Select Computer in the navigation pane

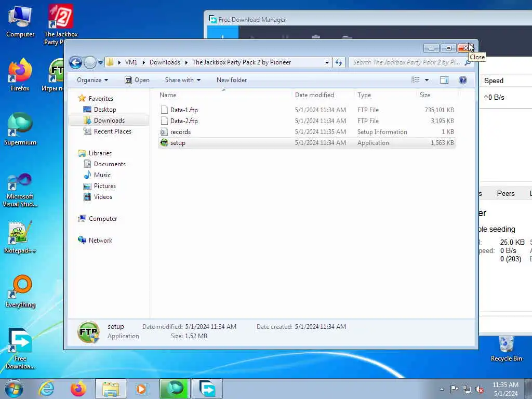click(102, 219)
